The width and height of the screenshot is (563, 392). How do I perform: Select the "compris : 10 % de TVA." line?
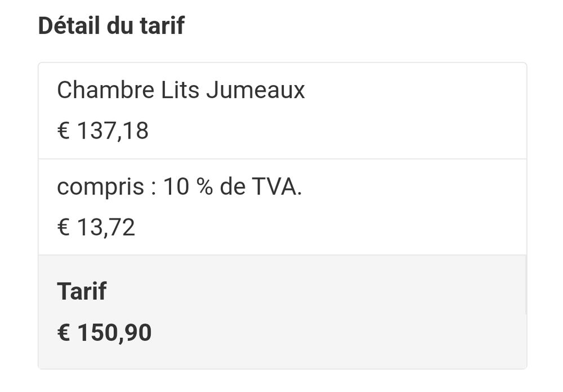click(x=179, y=187)
